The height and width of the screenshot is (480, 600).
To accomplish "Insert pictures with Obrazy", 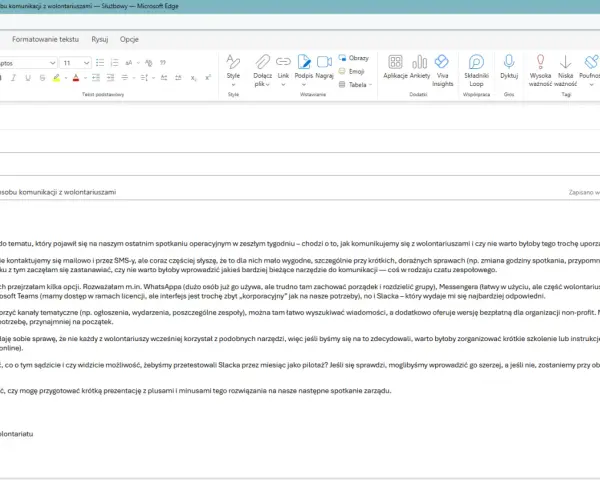I will click(354, 58).
